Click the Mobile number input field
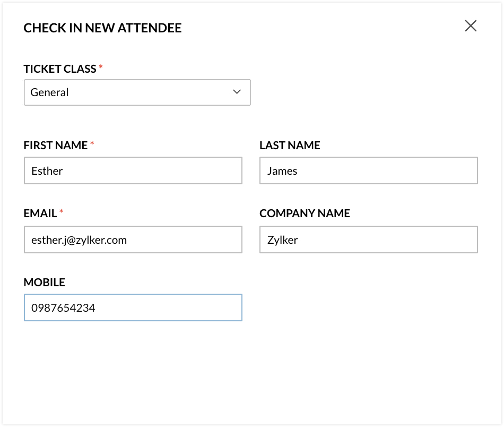 133,308
